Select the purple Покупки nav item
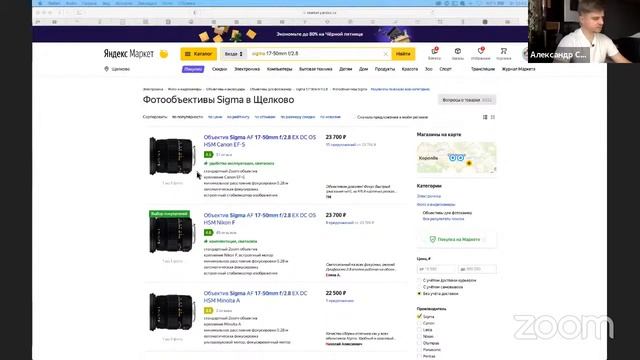Image resolution: width=640 pixels, height=360 pixels. [193, 69]
